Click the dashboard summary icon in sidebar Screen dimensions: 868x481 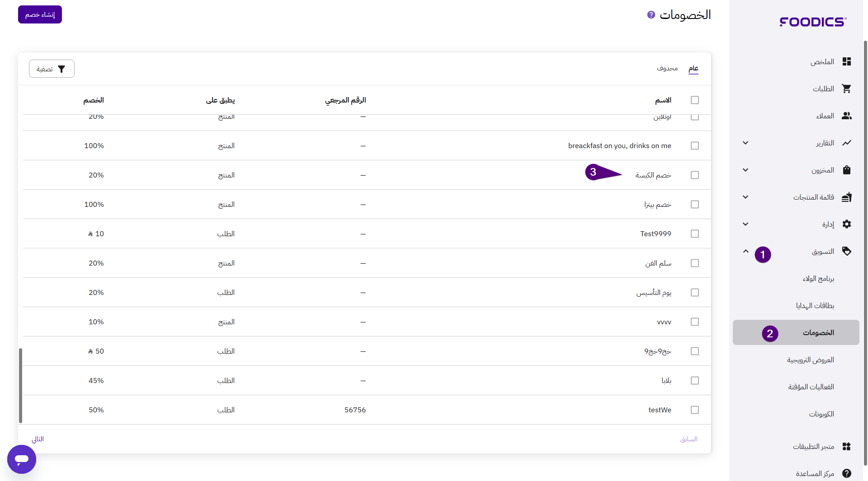click(846, 62)
